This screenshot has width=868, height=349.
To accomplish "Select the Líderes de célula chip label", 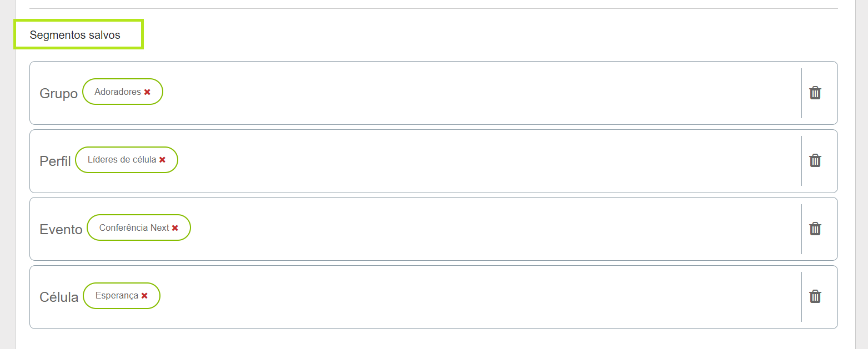I will pyautogui.click(x=122, y=160).
